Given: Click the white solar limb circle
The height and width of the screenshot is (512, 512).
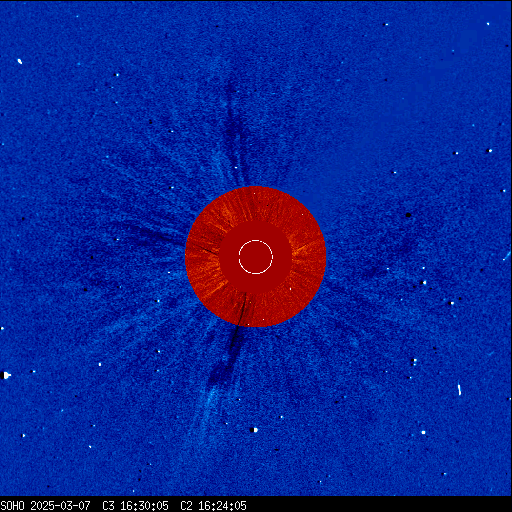Looking at the screenshot, I should (256, 257).
